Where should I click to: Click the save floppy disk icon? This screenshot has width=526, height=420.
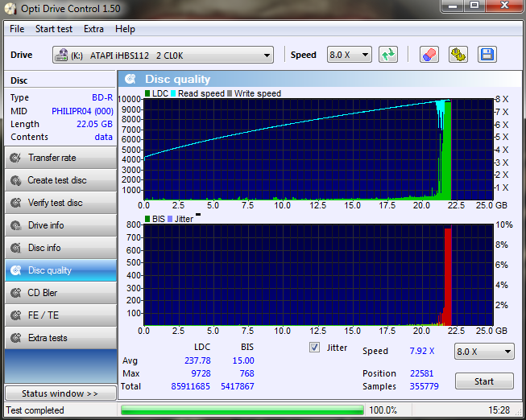[487, 55]
